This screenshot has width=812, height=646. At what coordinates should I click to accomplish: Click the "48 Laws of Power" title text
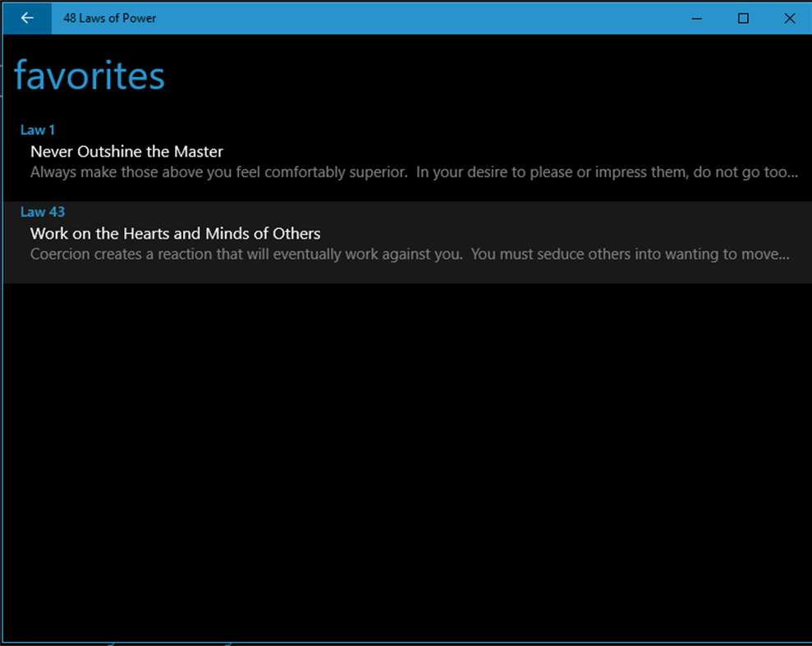[x=110, y=17]
